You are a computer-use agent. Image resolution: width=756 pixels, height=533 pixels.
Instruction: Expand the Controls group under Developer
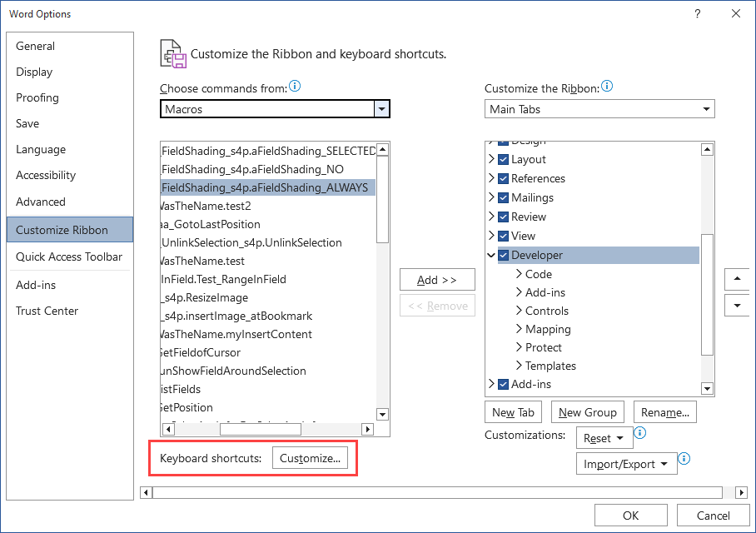click(519, 310)
